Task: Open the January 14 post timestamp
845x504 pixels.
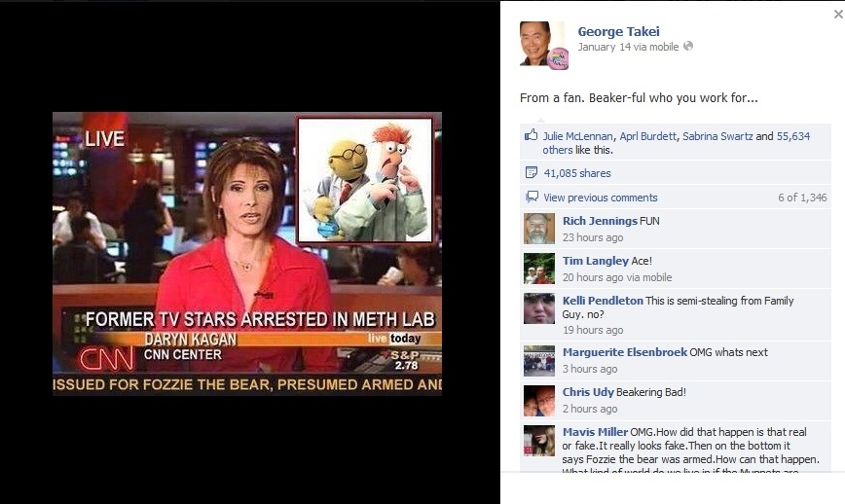Action: [605, 47]
